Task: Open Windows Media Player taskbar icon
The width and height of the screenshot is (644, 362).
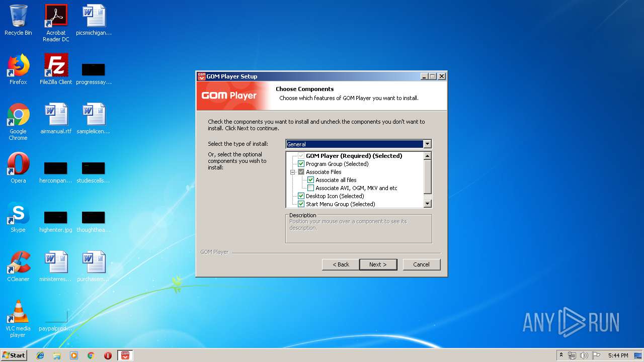Action: (x=74, y=355)
